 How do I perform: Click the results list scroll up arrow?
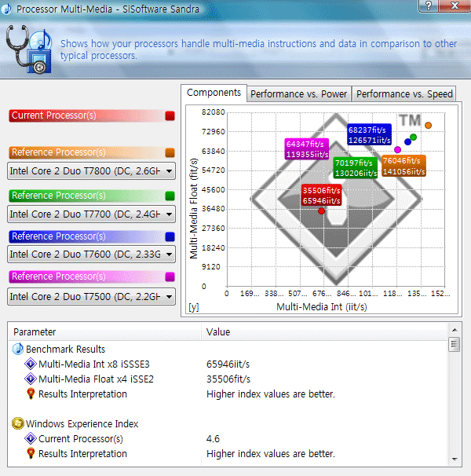(x=455, y=330)
